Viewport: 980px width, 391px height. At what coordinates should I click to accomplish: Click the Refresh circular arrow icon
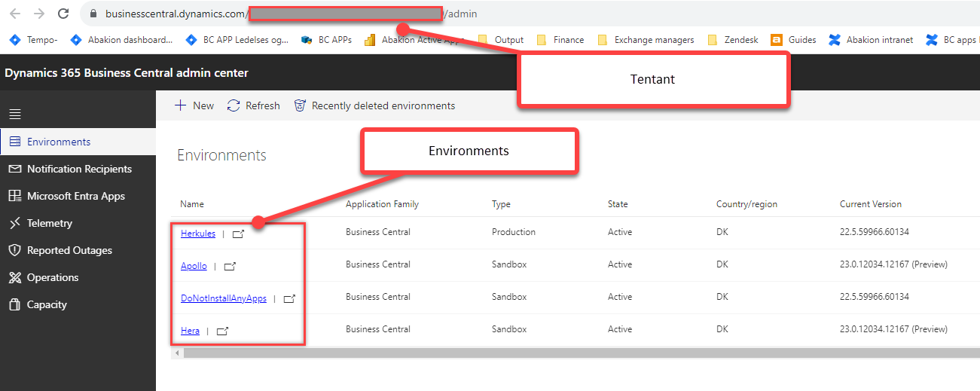(234, 105)
